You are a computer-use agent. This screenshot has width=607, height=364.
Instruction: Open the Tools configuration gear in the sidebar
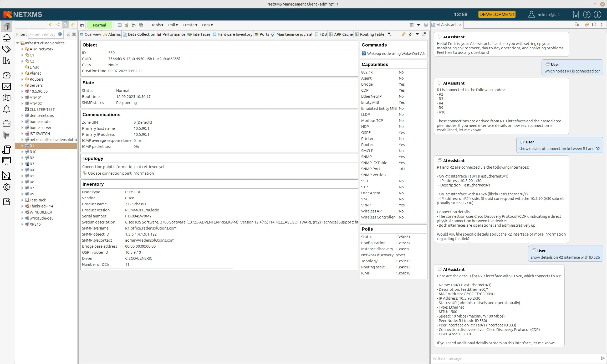point(7,187)
